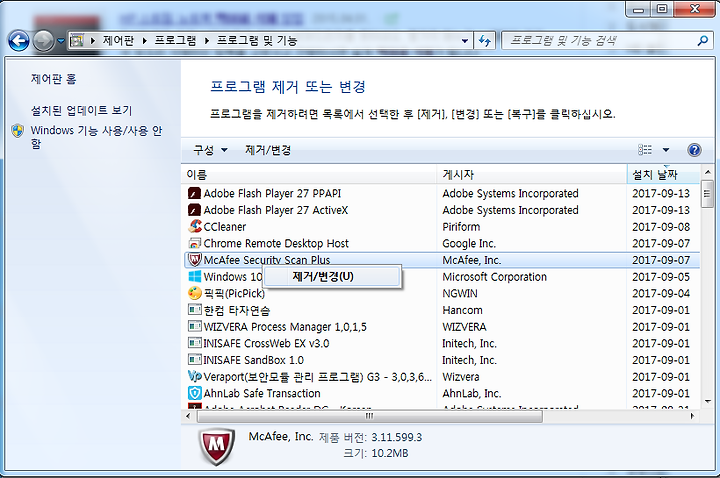Click the shield icon beside Windows 기능
Viewport: 720px width, 478px height.
point(17,131)
